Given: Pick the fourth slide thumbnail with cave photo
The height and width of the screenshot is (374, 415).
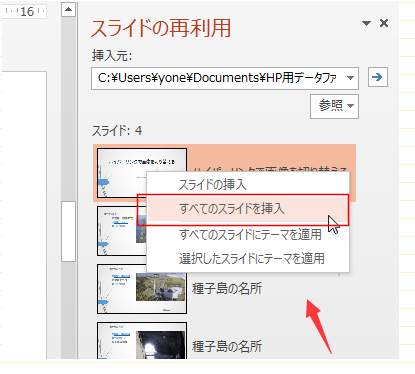Looking at the screenshot, I should pos(142,341).
